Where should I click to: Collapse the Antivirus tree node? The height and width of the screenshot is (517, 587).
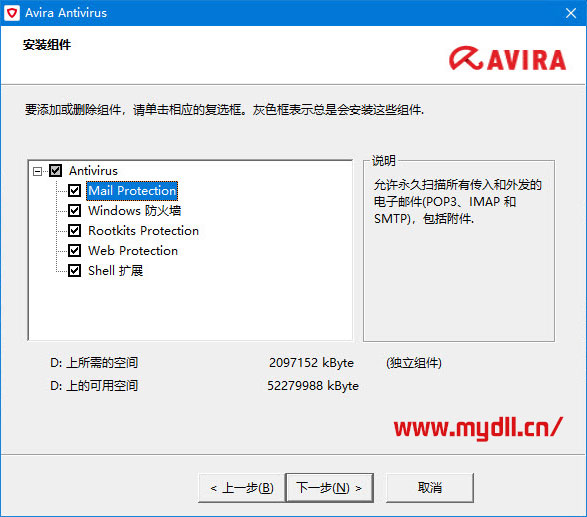37,171
